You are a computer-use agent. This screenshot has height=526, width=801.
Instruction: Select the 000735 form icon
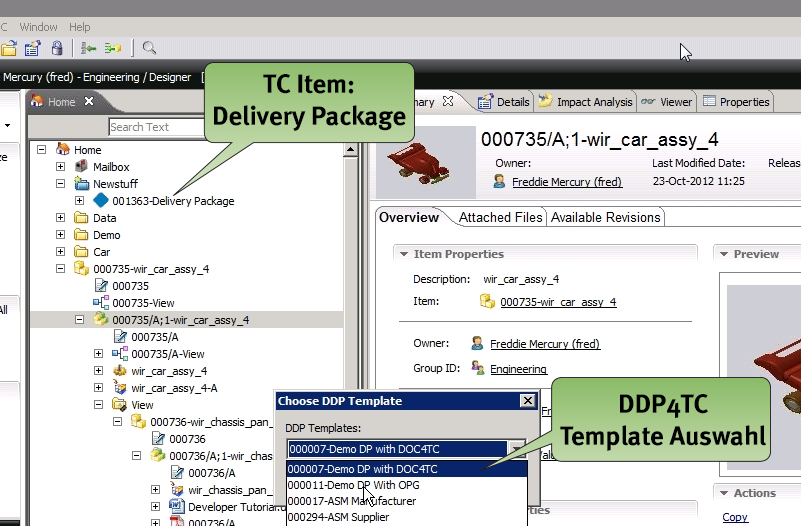101,285
